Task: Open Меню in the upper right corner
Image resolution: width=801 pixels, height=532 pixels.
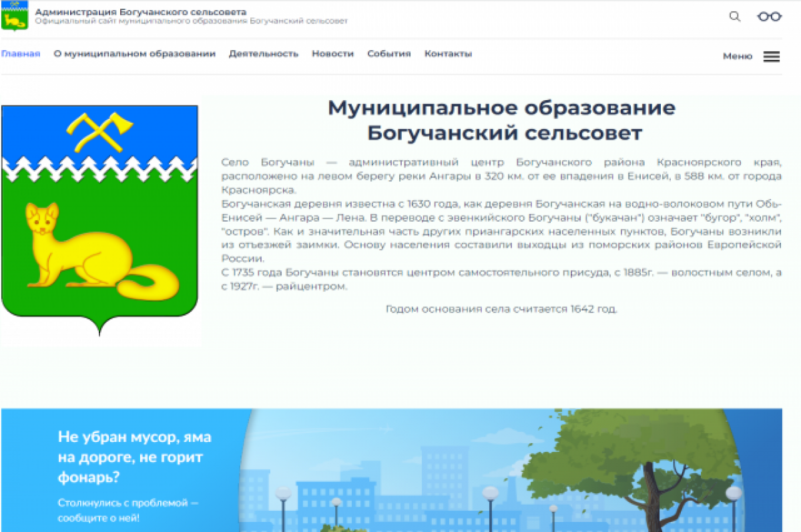Action: coord(738,57)
